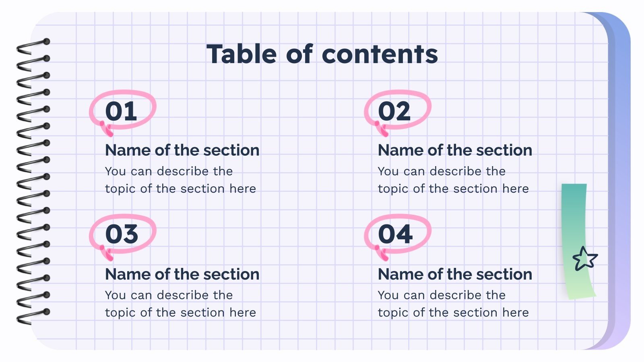Click "Name of the section" under 03
The image size is (644, 362).
click(x=182, y=274)
